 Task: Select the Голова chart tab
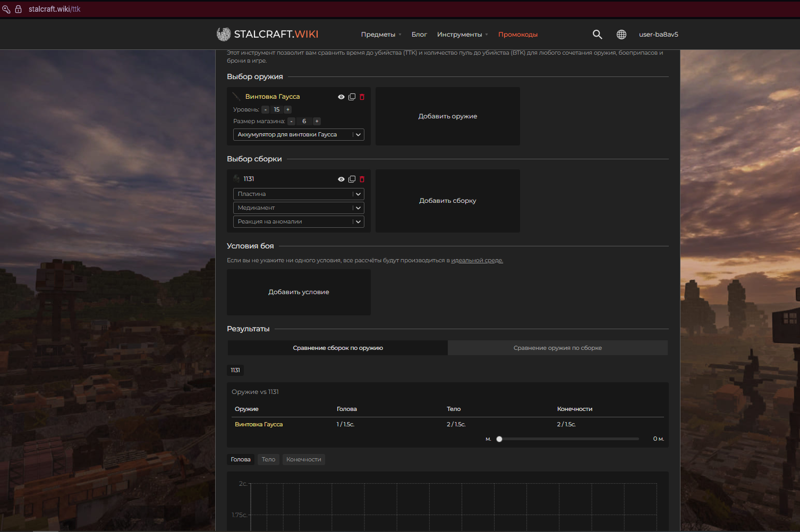[241, 459]
